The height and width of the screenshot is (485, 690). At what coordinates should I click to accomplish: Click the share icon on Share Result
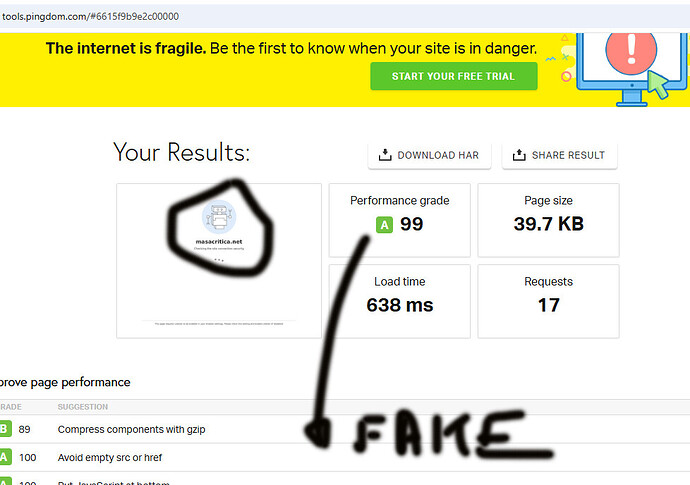tap(519, 155)
